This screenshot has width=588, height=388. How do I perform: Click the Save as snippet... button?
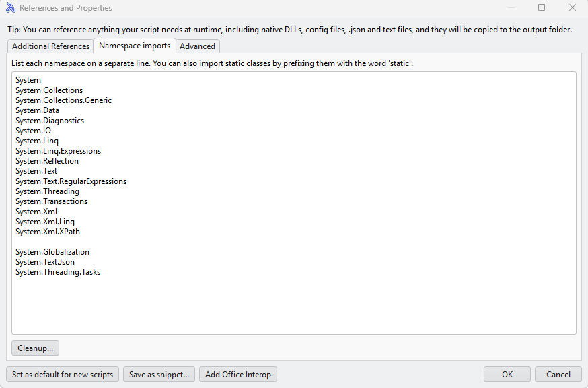[x=159, y=375]
